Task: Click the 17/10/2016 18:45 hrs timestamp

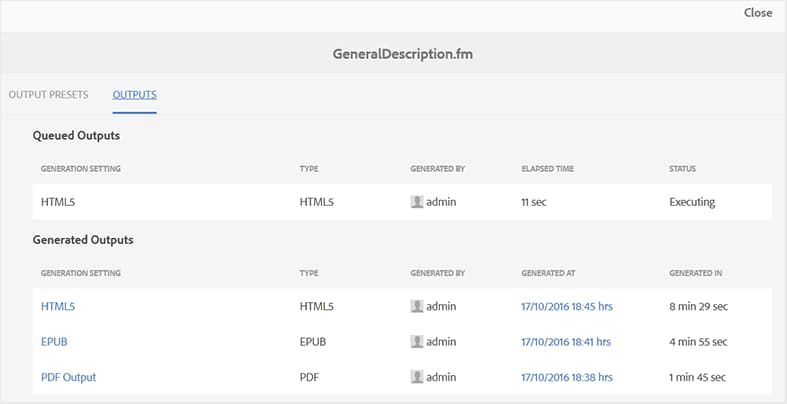Action: click(x=566, y=306)
